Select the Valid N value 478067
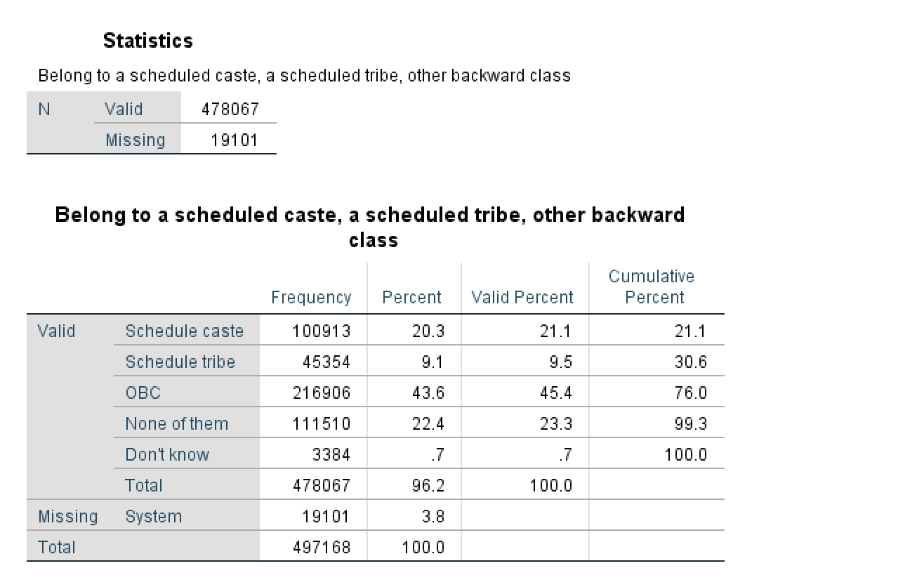924x587 pixels. point(230,110)
